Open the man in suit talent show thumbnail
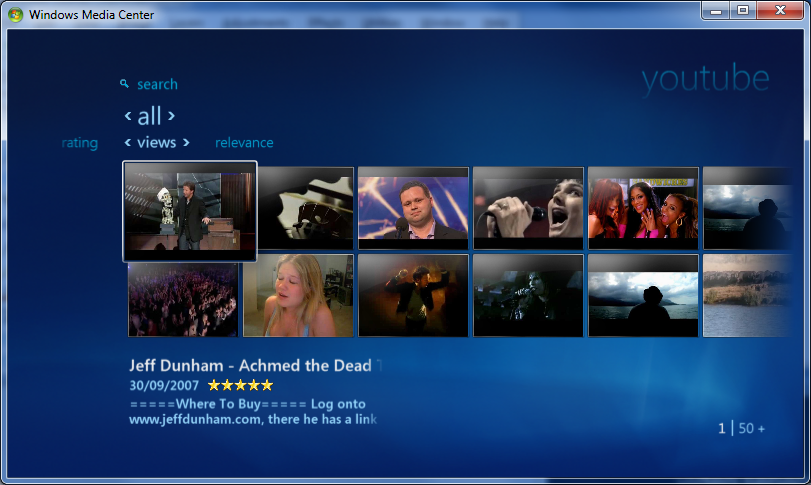811x485 pixels. [413, 208]
